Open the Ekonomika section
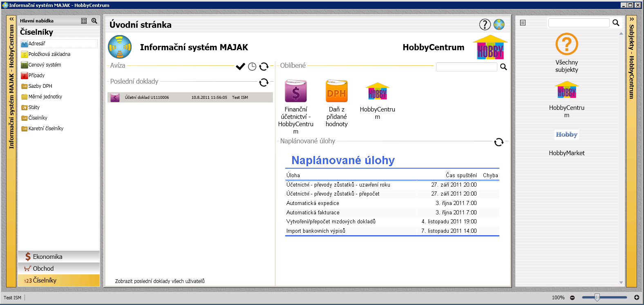 (x=47, y=257)
